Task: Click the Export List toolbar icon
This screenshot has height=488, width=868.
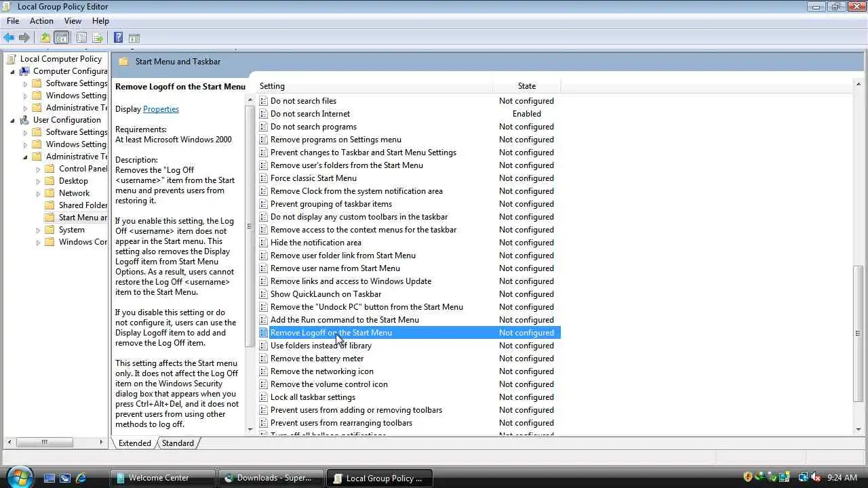Action: click(x=98, y=38)
